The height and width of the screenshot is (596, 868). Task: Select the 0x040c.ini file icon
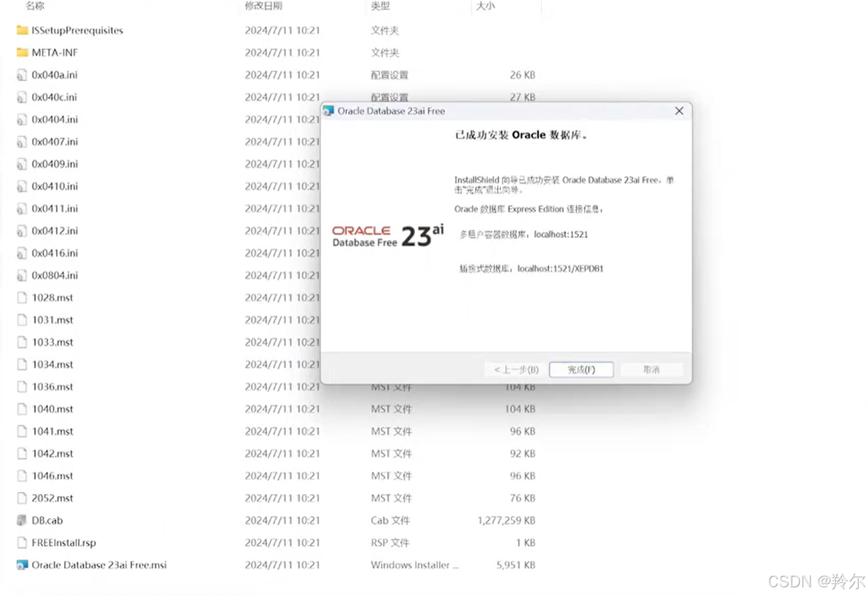tap(22, 97)
